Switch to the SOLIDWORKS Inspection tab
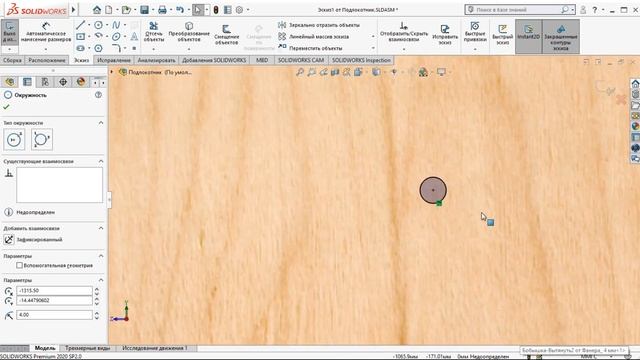 pos(361,60)
